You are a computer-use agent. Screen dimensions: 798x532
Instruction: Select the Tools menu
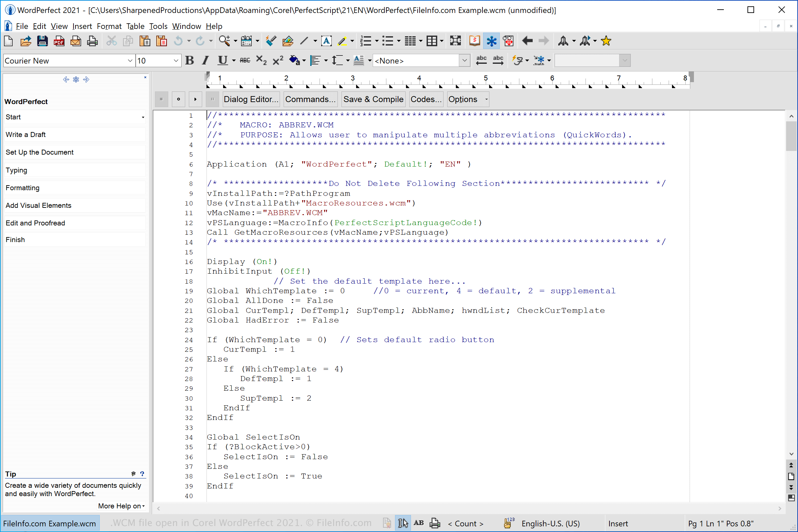[157, 26]
